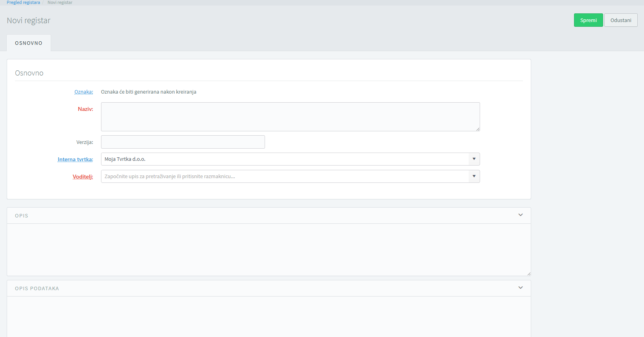Switch to the OSNOVNO tab
Image resolution: width=644 pixels, height=337 pixels.
click(x=29, y=43)
